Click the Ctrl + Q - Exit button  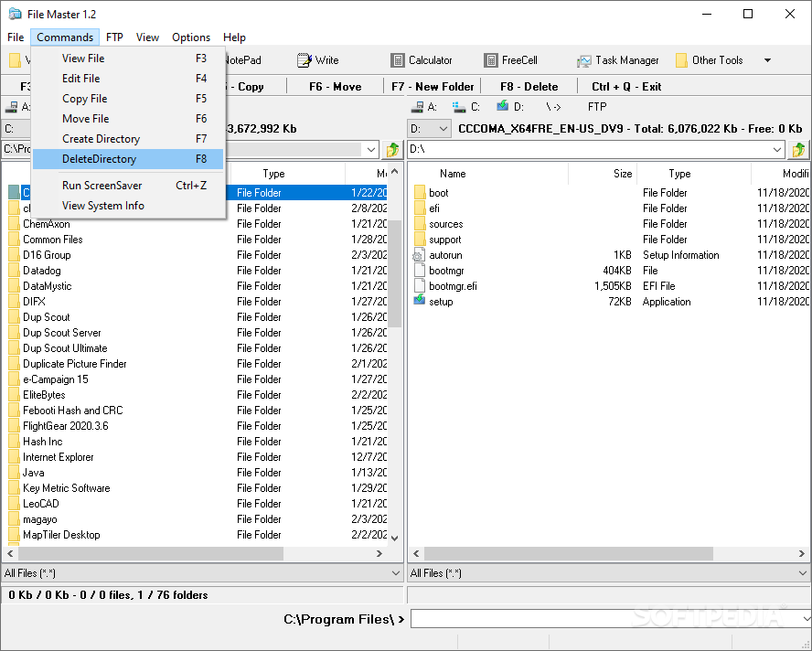[626, 87]
